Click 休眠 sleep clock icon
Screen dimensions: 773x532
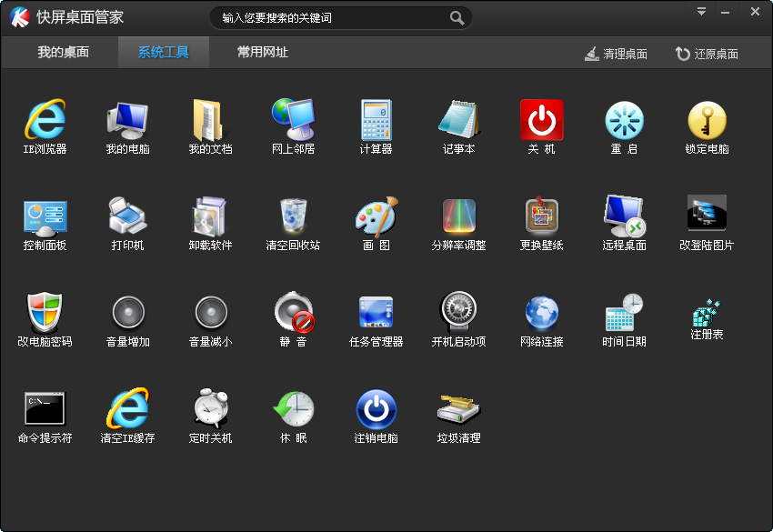[294, 408]
